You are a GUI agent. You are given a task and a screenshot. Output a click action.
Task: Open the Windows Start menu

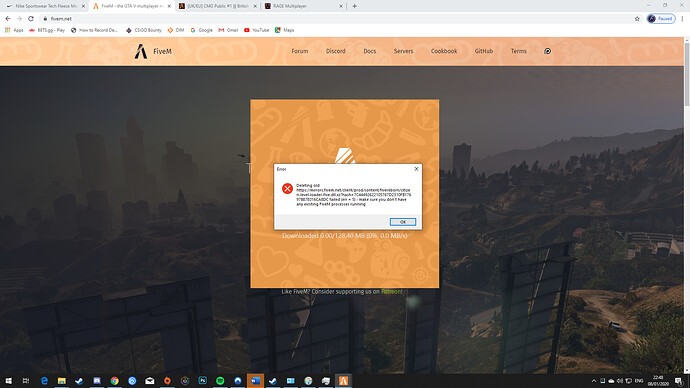click(x=8, y=381)
